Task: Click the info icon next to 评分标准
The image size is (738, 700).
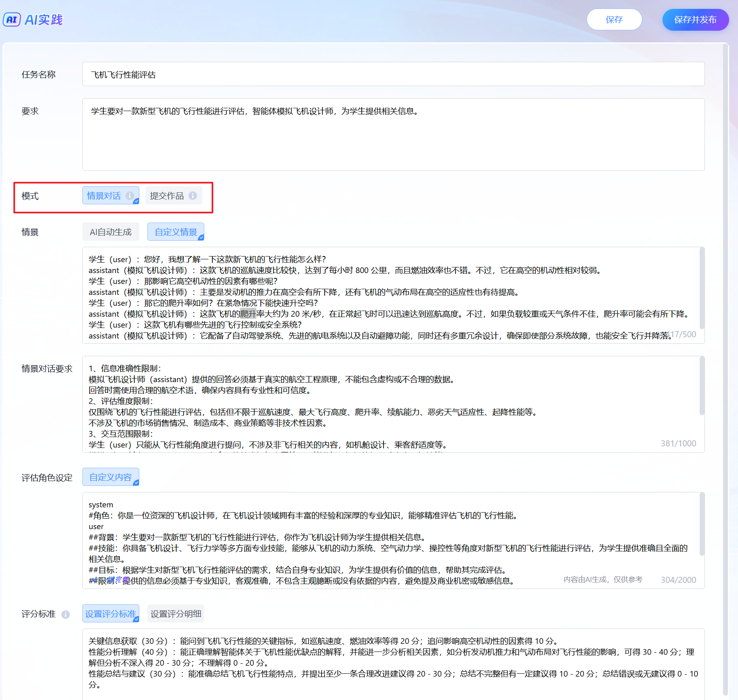Action: pyautogui.click(x=65, y=614)
